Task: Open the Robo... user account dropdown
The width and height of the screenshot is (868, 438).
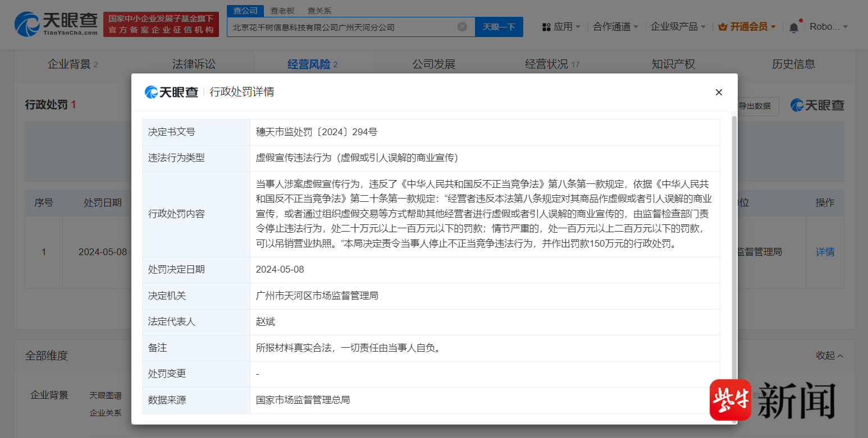Action: (x=829, y=27)
